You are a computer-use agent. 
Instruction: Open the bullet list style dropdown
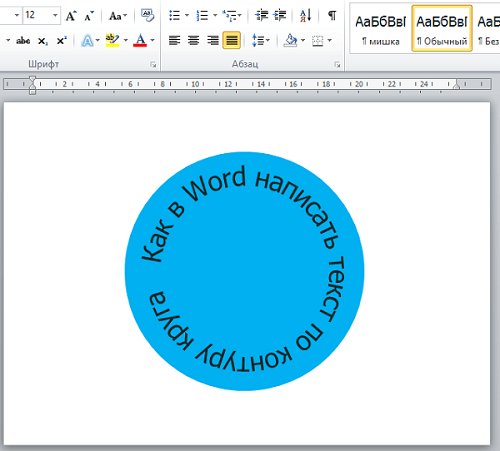click(187, 15)
